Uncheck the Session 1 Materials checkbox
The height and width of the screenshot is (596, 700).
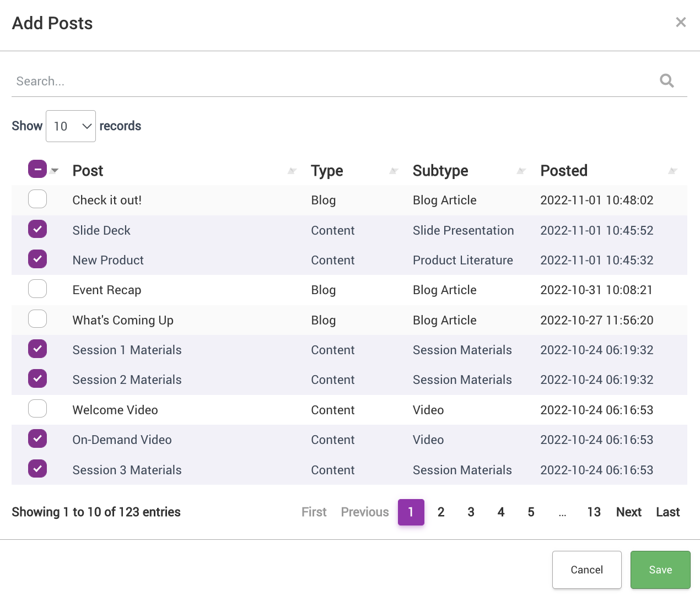(37, 349)
